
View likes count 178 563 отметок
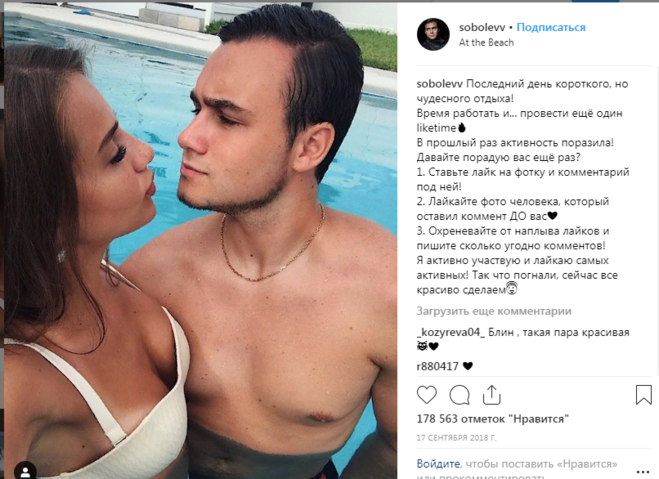(493, 419)
